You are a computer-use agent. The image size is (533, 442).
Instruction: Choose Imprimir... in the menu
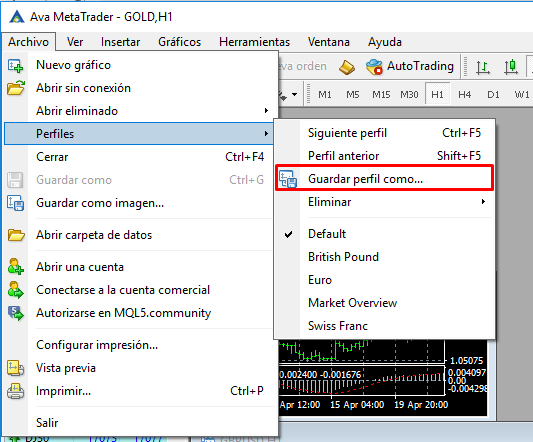[x=140, y=391]
